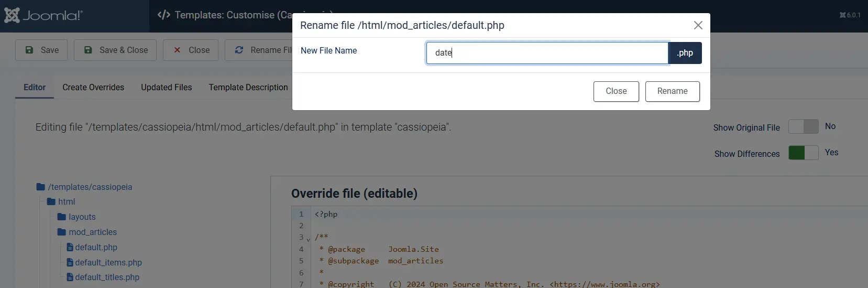Open default_titles.php in the file tree
The image size is (868, 288).
point(103,277)
